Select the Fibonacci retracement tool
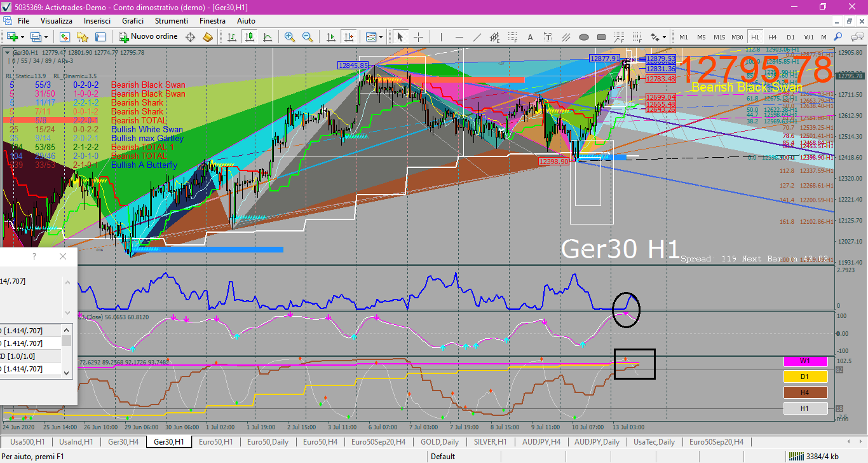 coord(512,37)
